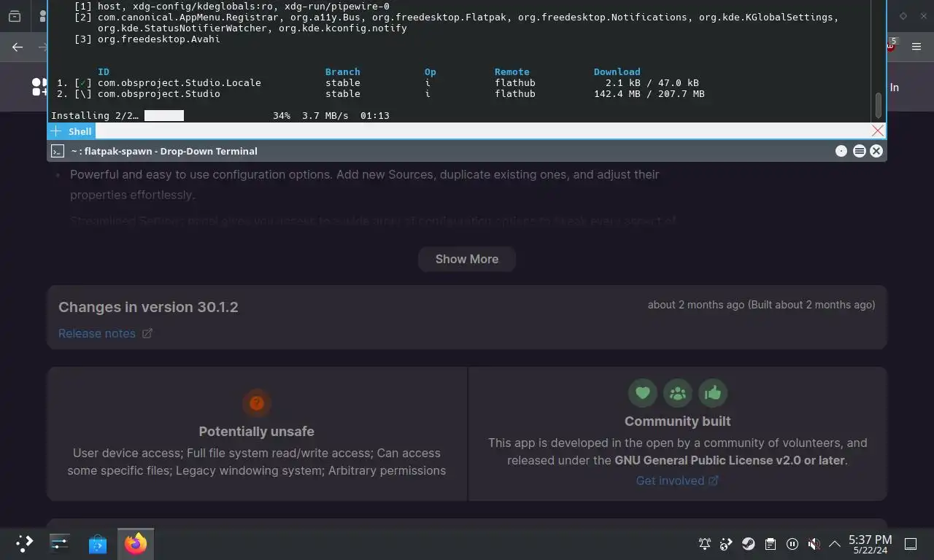Open the clock and calendar widget
Screen dimensions: 934x560
870,544
